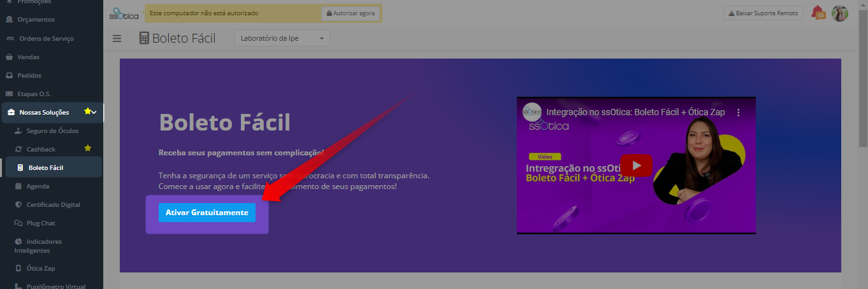This screenshot has height=289, width=868.
Task: Open the Laboratório da Ipe dropdown
Action: pyautogui.click(x=282, y=38)
